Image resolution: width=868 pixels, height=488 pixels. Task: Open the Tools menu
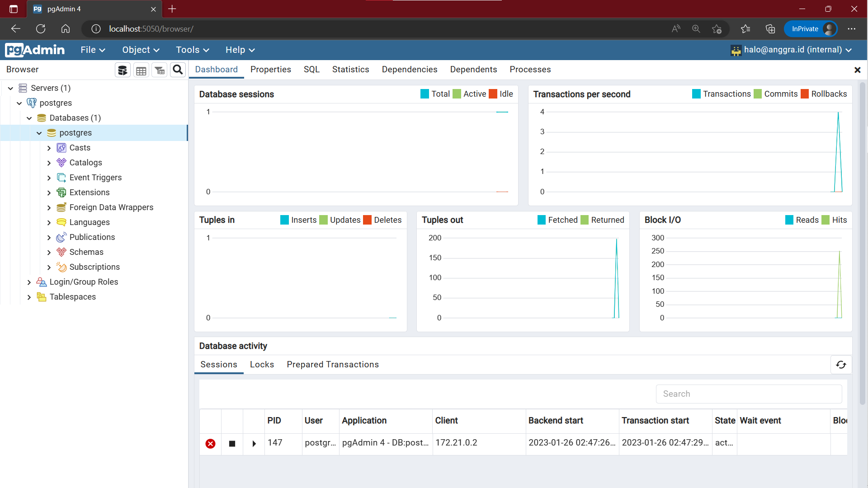coord(192,50)
